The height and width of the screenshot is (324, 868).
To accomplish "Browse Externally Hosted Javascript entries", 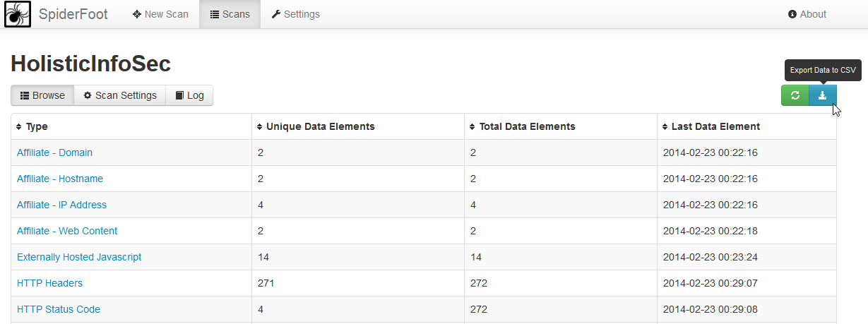I will (x=79, y=257).
